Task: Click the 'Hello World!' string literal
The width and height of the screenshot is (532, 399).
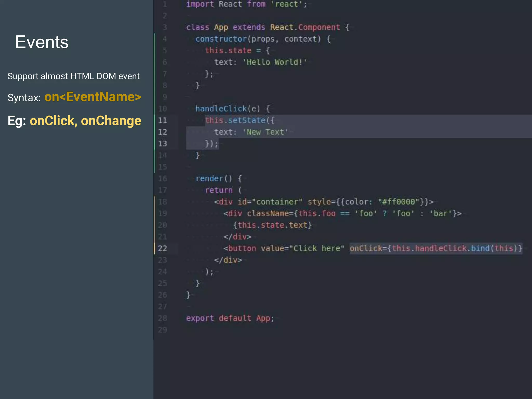Action: point(275,62)
